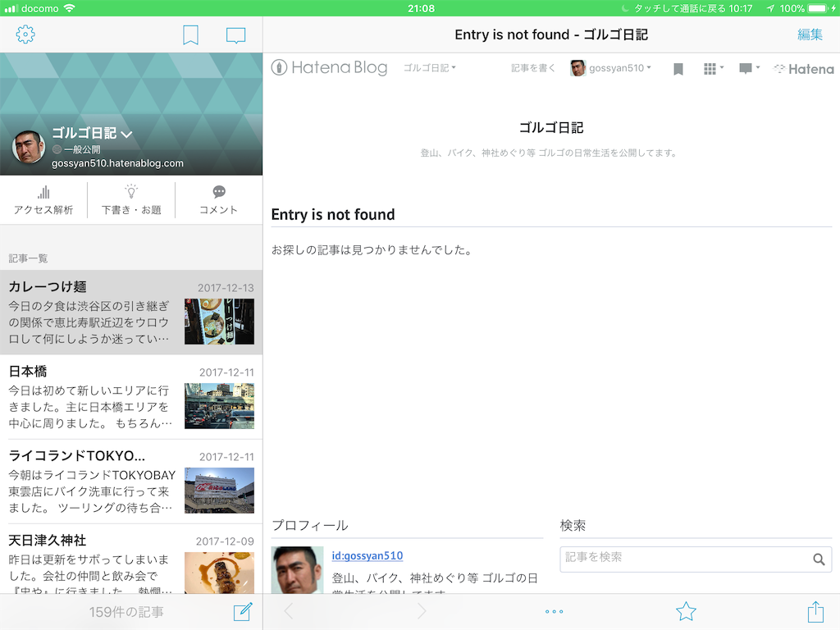Open the notifications speech bubble dropdown

pyautogui.click(x=749, y=69)
